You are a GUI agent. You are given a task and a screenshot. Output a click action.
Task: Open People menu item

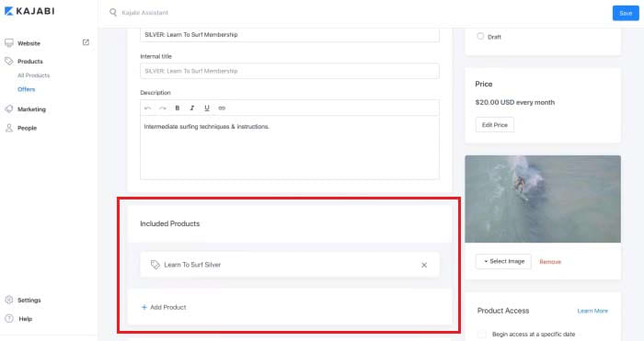[27, 128]
